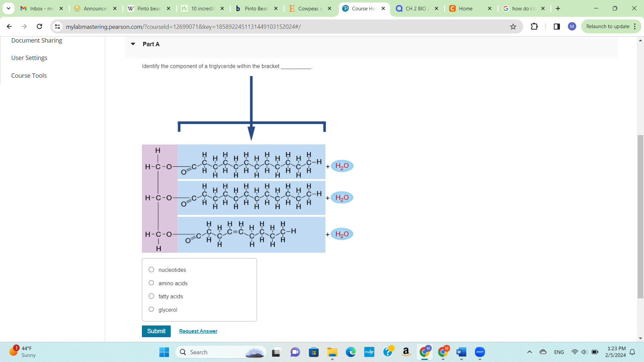Click the Request Answer link
Viewport: 644px width, 362px height.
tap(198, 331)
